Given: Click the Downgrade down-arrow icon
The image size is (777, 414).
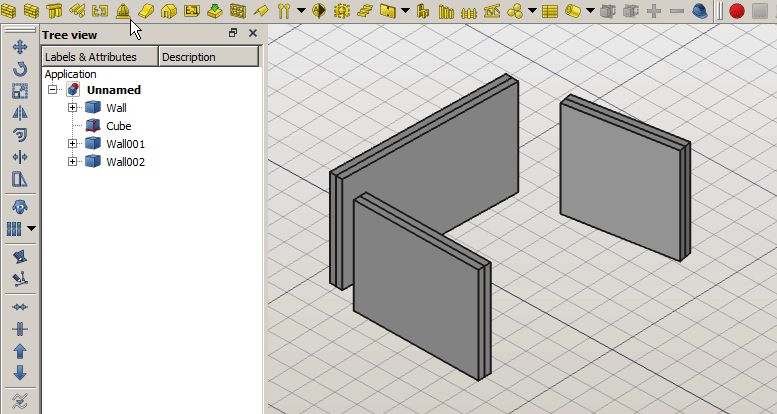Looking at the screenshot, I should click(x=20, y=373).
